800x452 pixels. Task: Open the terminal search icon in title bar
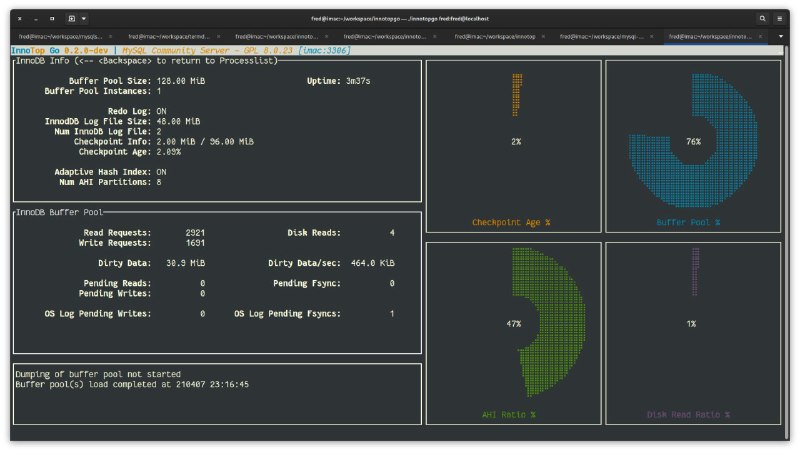coord(762,18)
